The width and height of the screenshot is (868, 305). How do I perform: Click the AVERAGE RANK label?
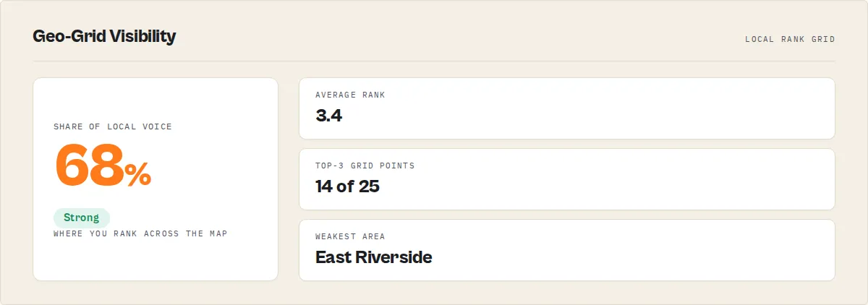[350, 95]
